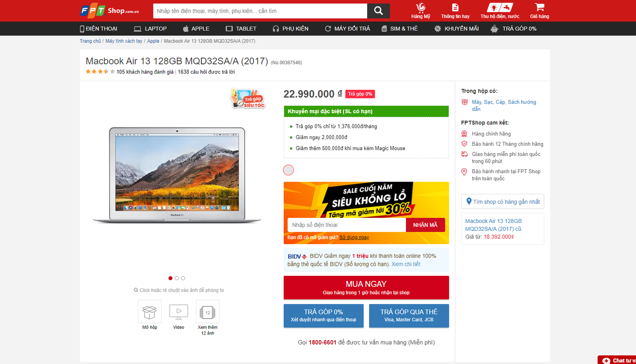Click the used price 18.392.000đ
The height and width of the screenshot is (364, 636).
[499, 236]
